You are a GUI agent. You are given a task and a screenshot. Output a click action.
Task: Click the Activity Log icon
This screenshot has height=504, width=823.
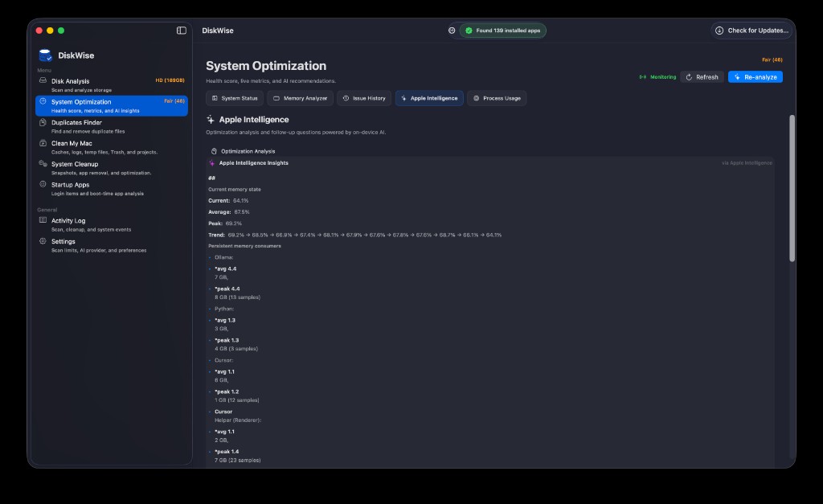point(43,220)
